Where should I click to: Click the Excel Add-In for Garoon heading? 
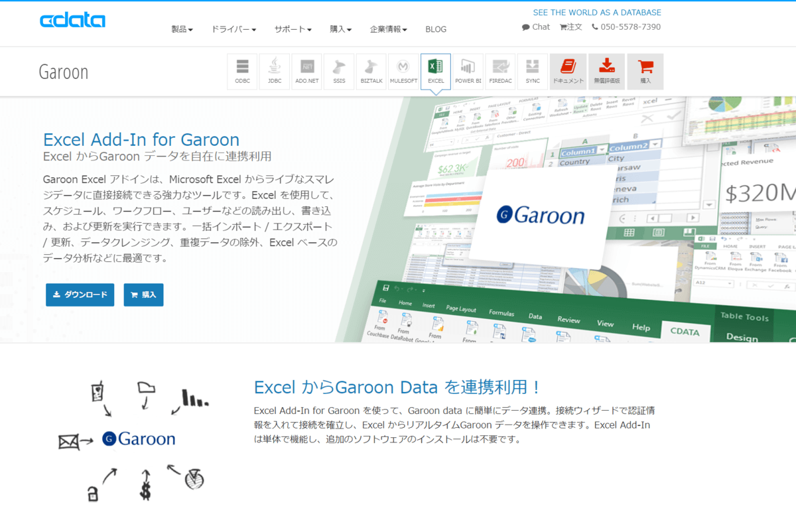(x=141, y=140)
